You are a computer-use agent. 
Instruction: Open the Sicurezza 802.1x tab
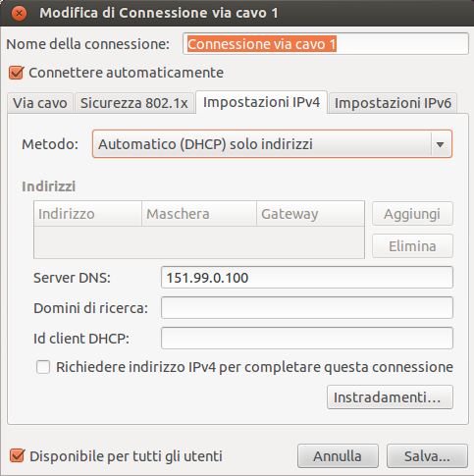[134, 103]
